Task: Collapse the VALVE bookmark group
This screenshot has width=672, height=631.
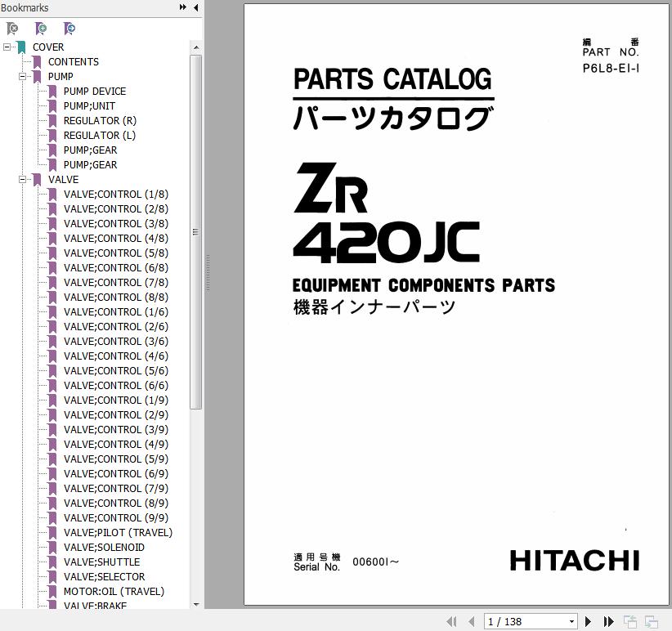Action: coord(22,180)
